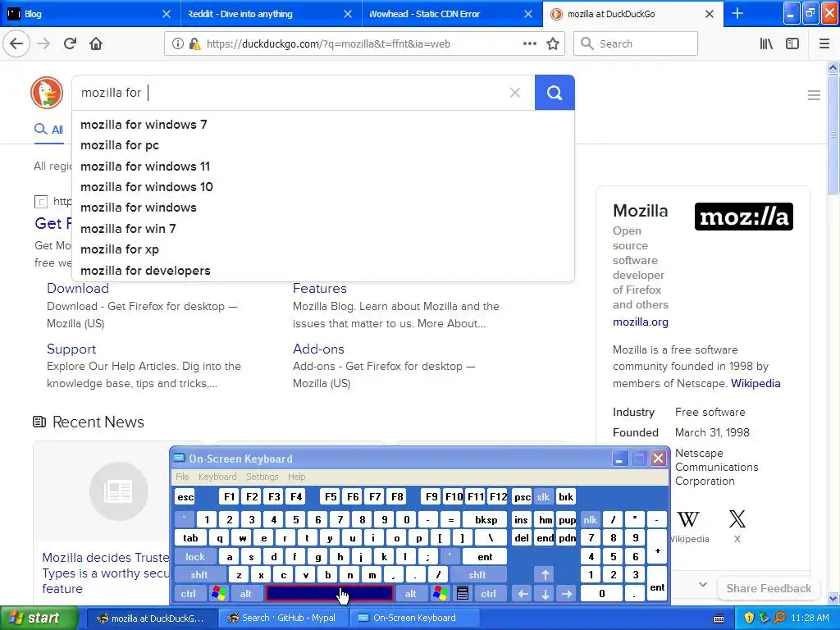Viewport: 840px width, 630px height.
Task: Click the DuckDuckGo duck logo
Action: [47, 93]
